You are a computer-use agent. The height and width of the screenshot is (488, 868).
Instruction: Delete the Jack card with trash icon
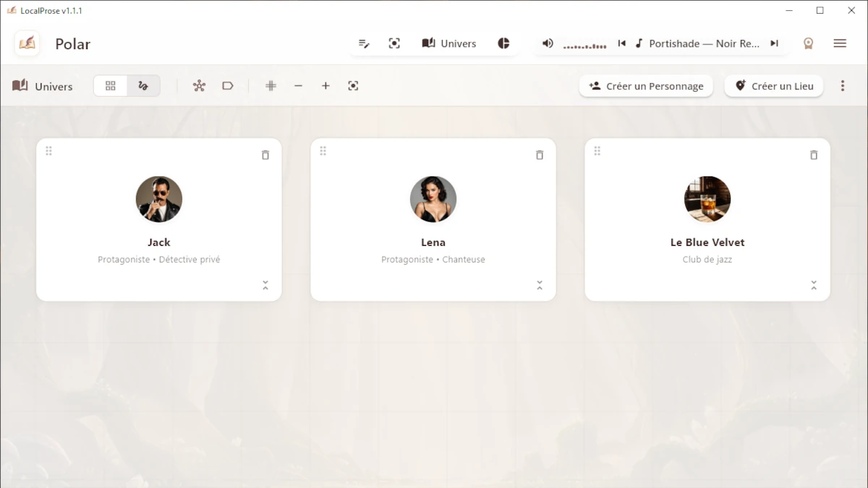(265, 155)
